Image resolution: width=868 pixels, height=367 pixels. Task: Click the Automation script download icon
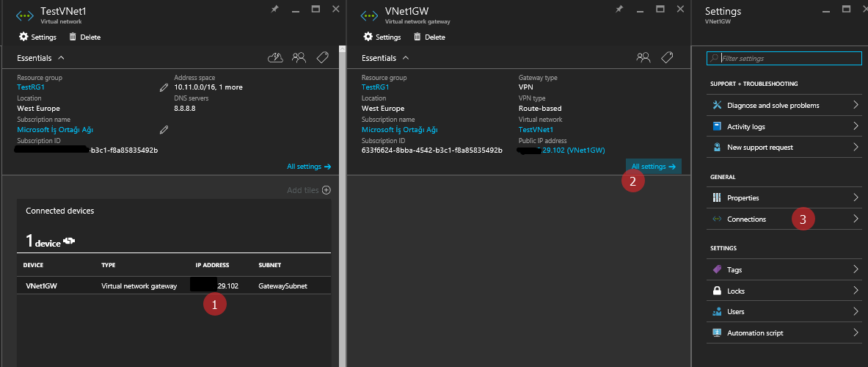point(717,333)
